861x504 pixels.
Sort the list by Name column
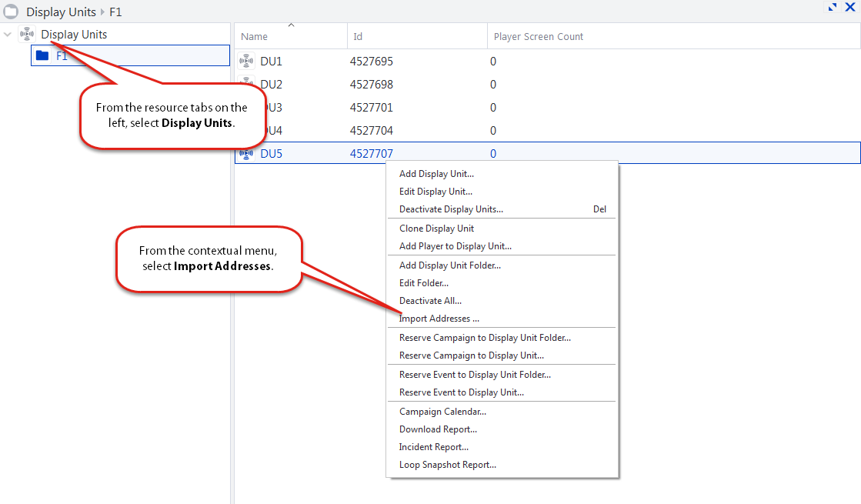pos(255,36)
